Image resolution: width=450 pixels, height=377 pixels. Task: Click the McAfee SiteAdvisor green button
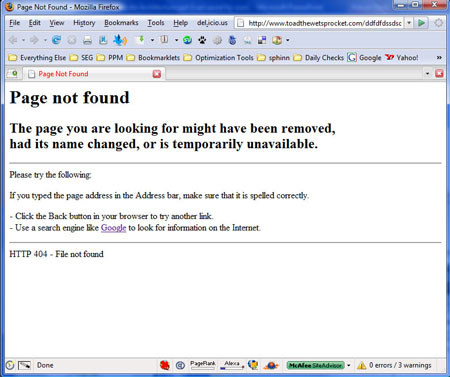[315, 365]
